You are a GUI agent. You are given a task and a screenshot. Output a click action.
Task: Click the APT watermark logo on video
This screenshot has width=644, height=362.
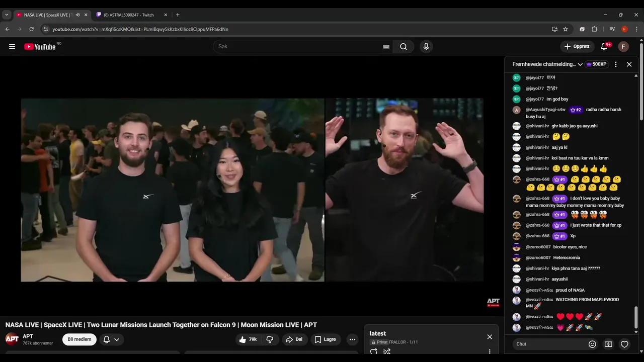[x=493, y=302]
